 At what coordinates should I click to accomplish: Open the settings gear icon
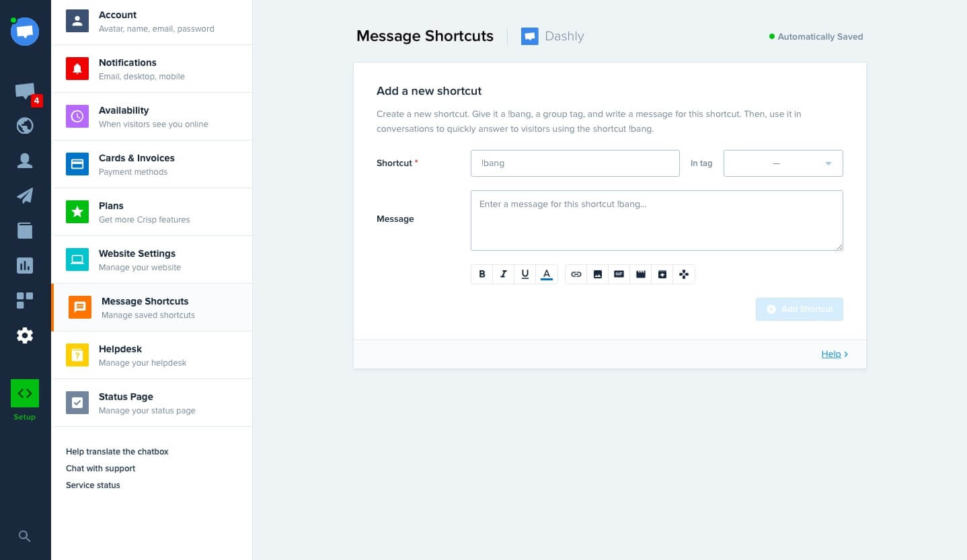coord(25,335)
